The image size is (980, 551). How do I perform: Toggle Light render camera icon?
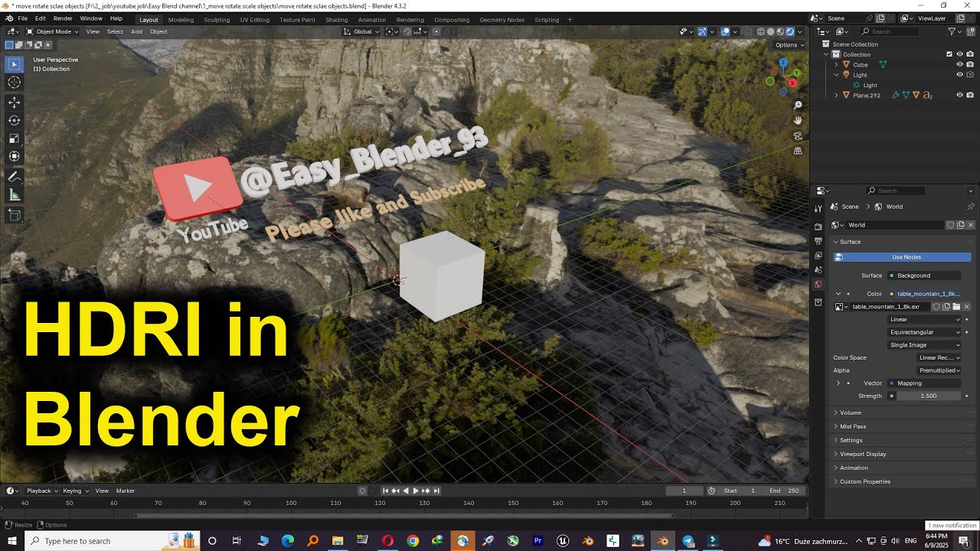(970, 75)
